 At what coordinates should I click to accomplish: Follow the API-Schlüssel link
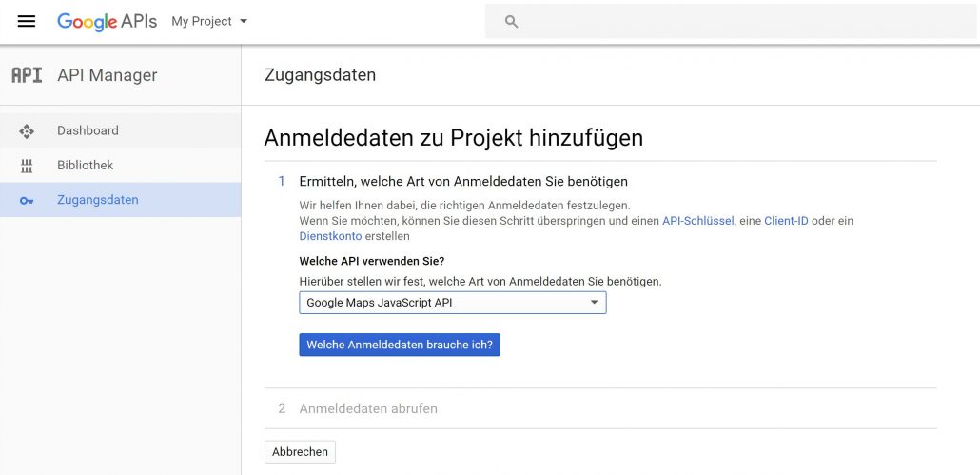pyautogui.click(x=697, y=221)
